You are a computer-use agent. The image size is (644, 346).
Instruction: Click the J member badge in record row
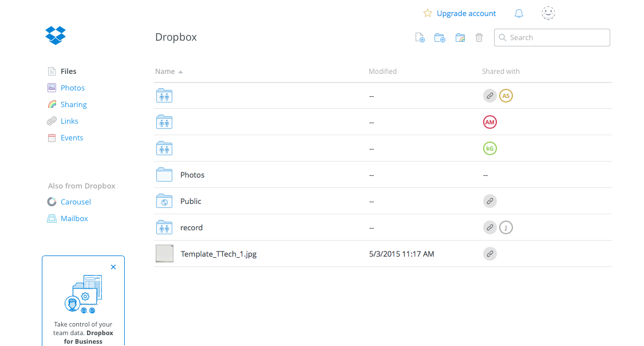(x=506, y=227)
